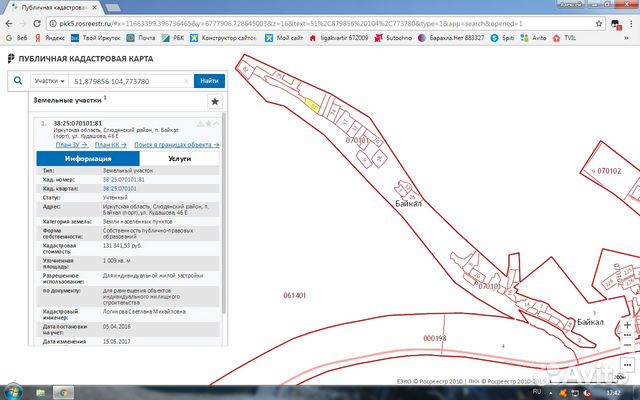Click the RU language indicator
The width and height of the screenshot is (640, 400).
[537, 392]
